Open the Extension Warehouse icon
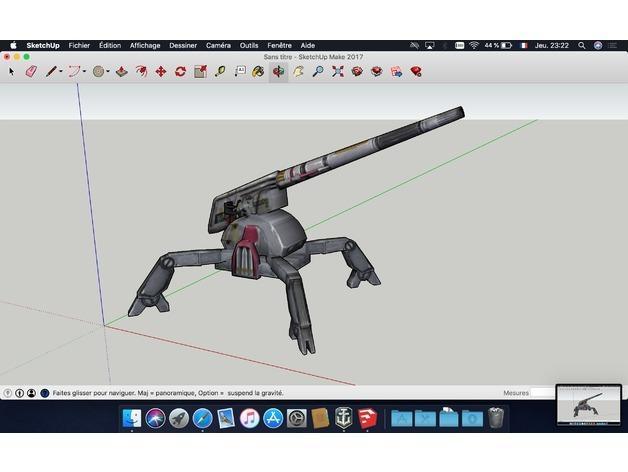The height and width of the screenshot is (472, 628). (376, 72)
